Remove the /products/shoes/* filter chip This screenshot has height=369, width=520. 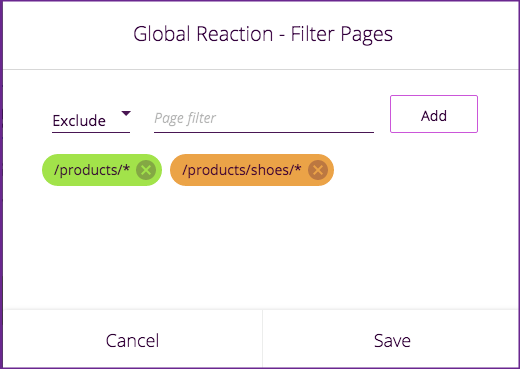(318, 170)
